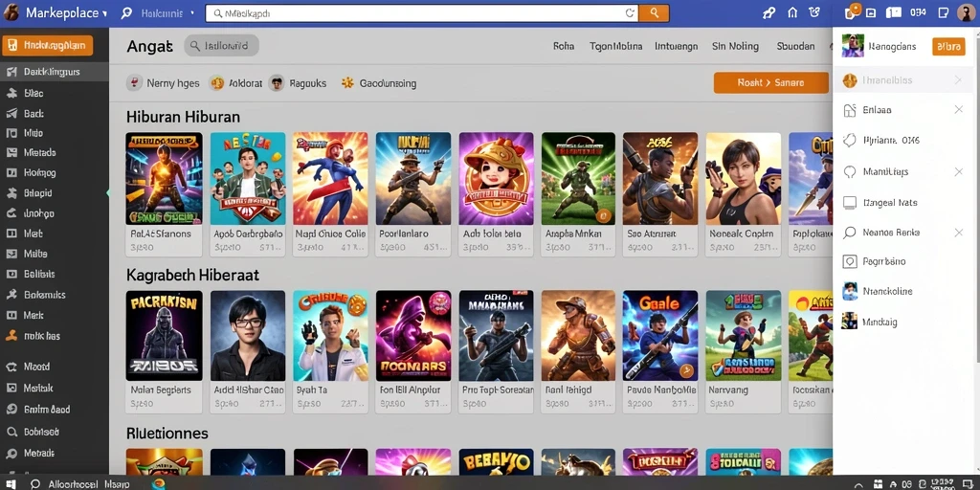Screen dimensions: 980x490
Task: Switch to the 'Sbuodan' tab
Action: (x=795, y=46)
